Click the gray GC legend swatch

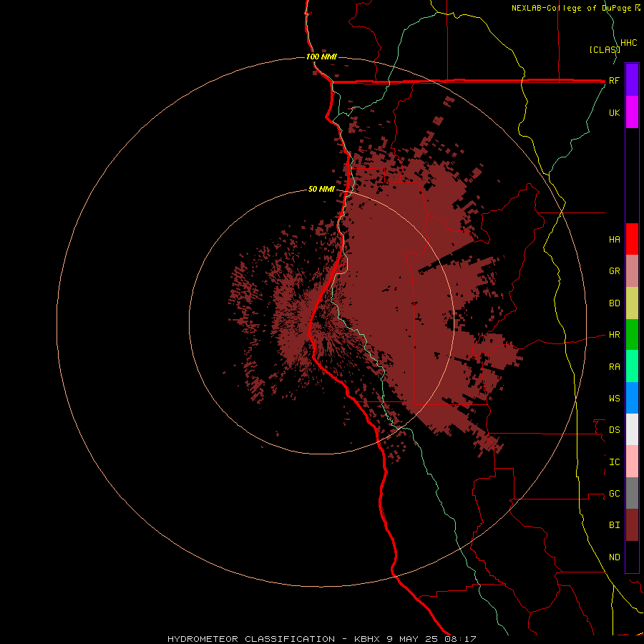coord(632,493)
